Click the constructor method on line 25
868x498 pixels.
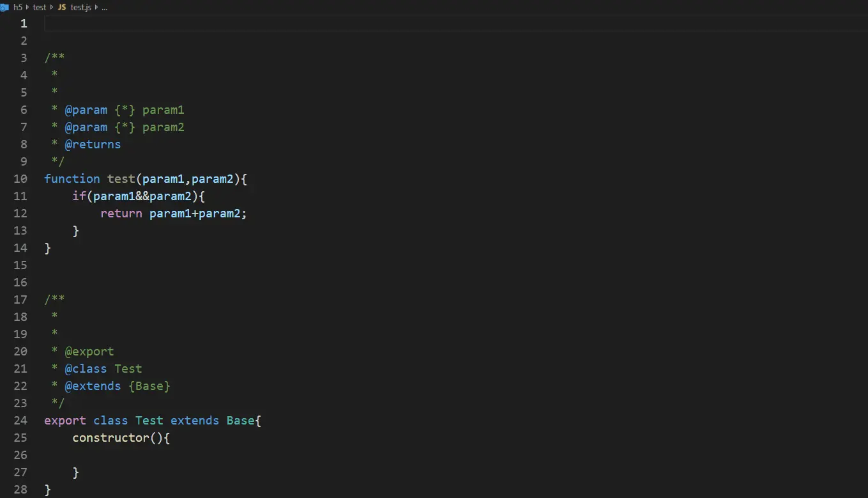(110, 438)
